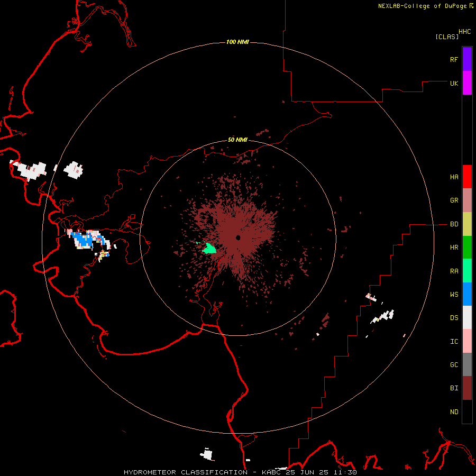
Task: Click the 50 NMI range ring label
Action: click(x=237, y=140)
